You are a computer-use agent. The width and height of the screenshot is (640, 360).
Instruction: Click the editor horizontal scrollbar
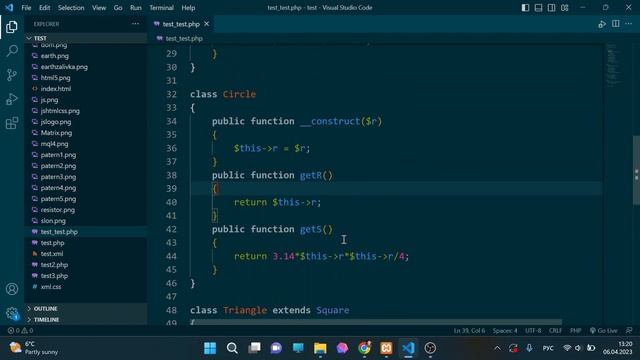click(x=376, y=322)
